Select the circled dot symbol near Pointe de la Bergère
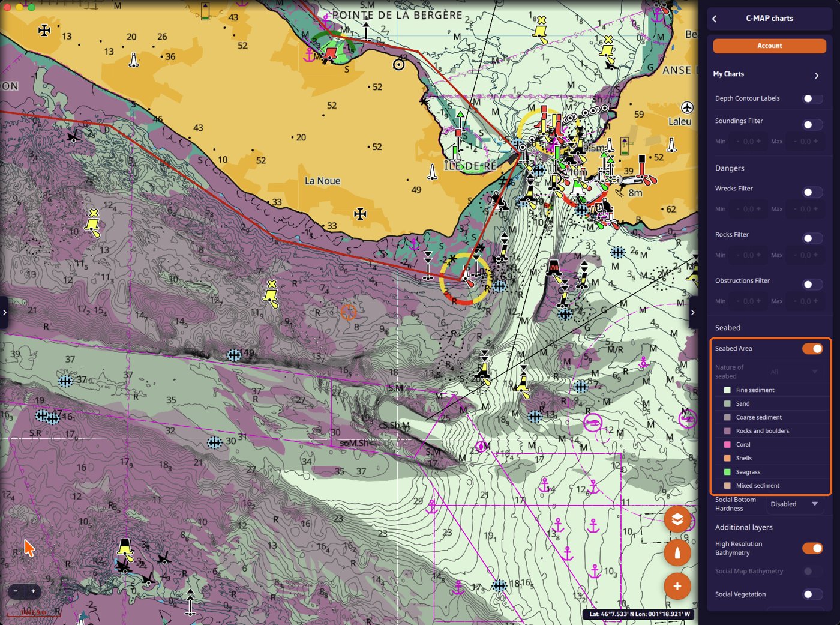The height and width of the screenshot is (625, 840). pos(398,64)
